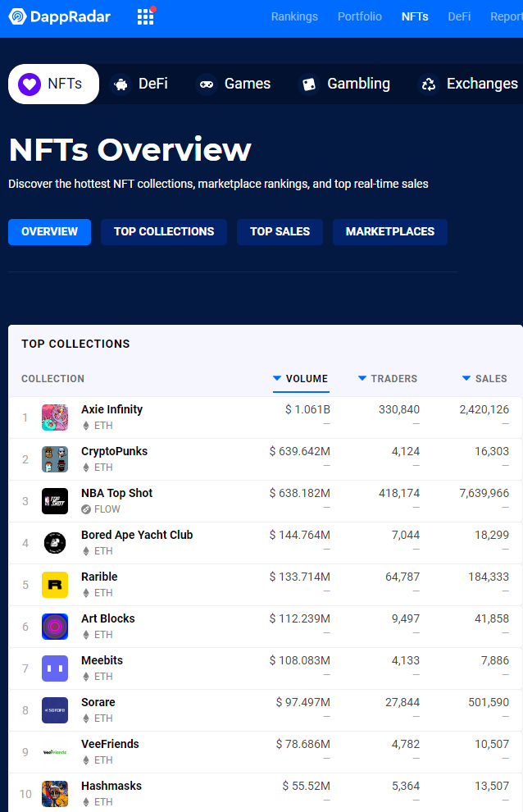
Task: Select the Games category label
Action: [x=248, y=84]
